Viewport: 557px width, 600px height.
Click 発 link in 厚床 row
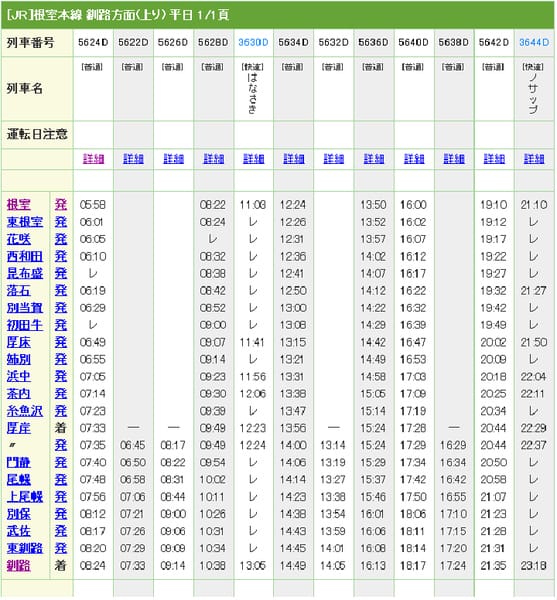(x=60, y=342)
